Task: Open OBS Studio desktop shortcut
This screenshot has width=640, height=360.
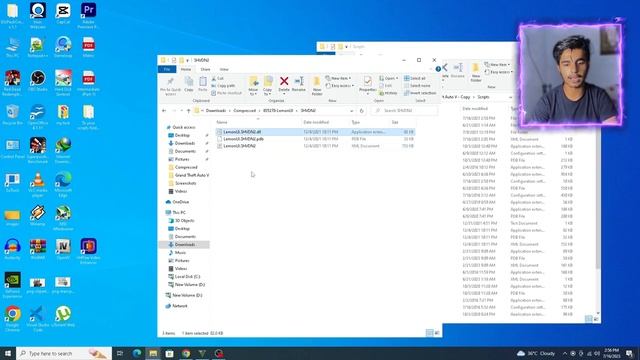Action: point(38,81)
